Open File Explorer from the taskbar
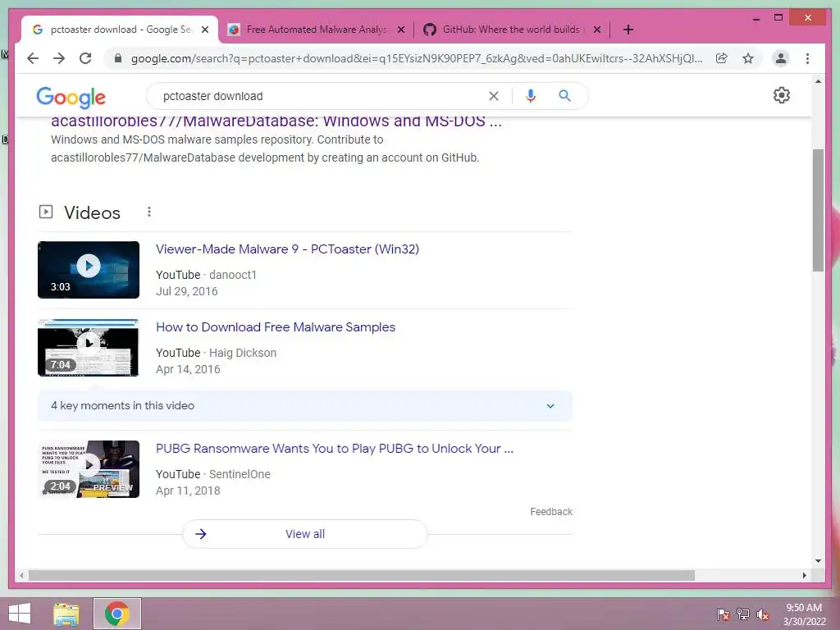This screenshot has width=840, height=630. (66, 614)
